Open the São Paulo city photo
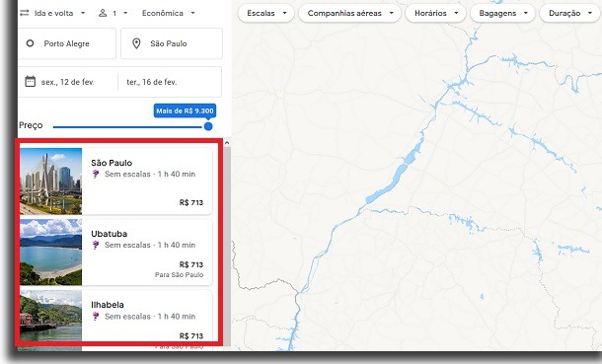This screenshot has width=602, height=364. [50, 182]
